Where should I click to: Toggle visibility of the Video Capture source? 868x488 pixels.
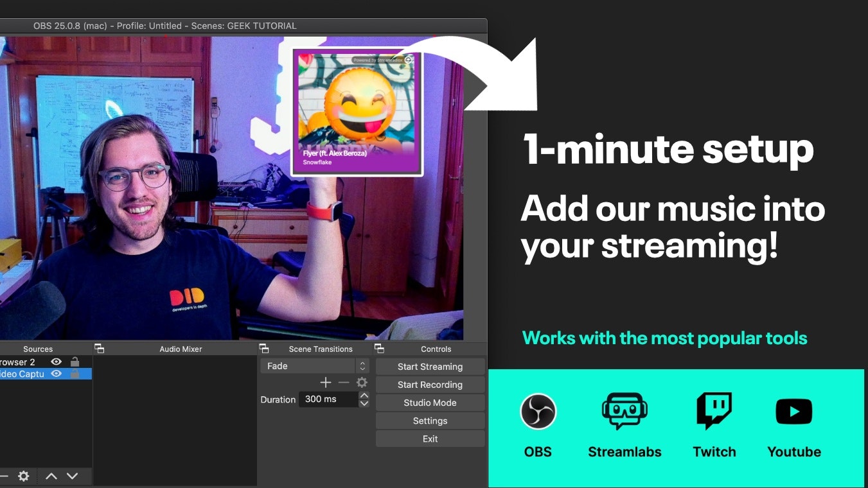(56, 374)
